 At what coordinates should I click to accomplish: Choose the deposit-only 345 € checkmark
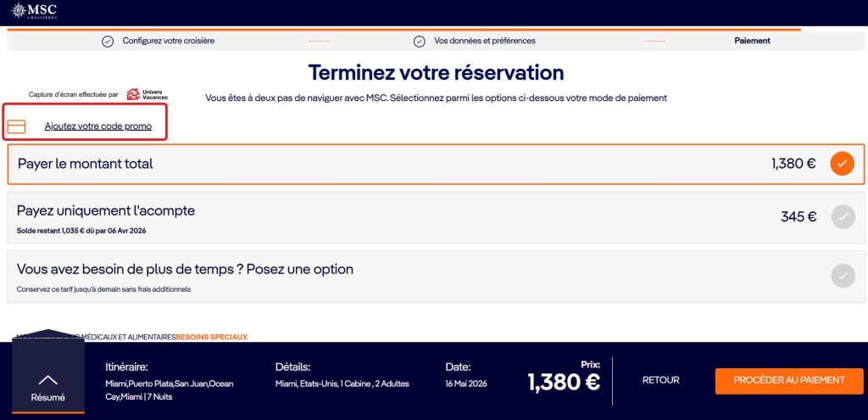click(x=842, y=216)
